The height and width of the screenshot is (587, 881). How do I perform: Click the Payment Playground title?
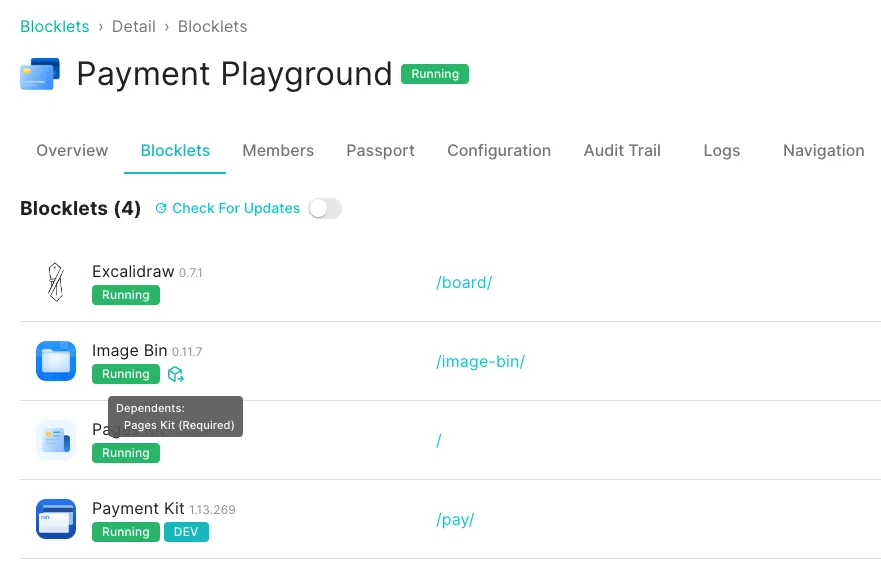[234, 74]
